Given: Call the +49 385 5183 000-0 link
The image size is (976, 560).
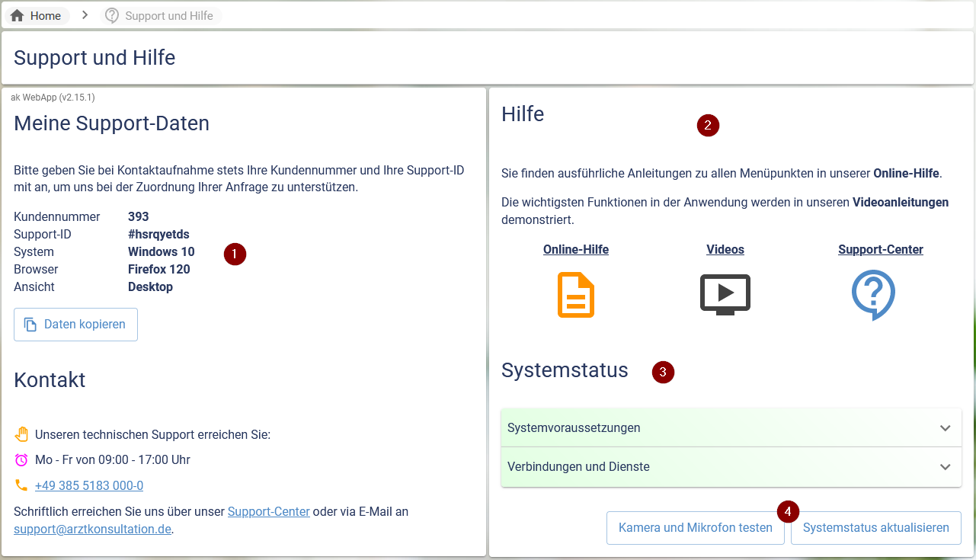Looking at the screenshot, I should click(x=89, y=486).
